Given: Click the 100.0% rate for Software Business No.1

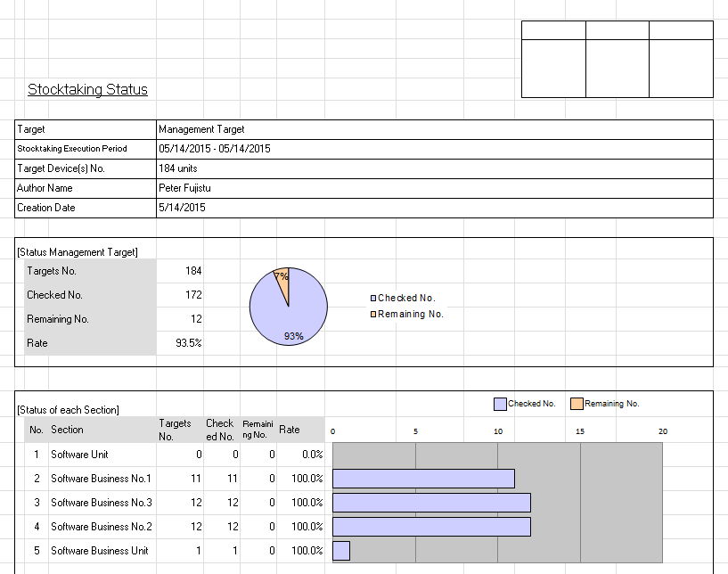Looking at the screenshot, I should [x=307, y=479].
